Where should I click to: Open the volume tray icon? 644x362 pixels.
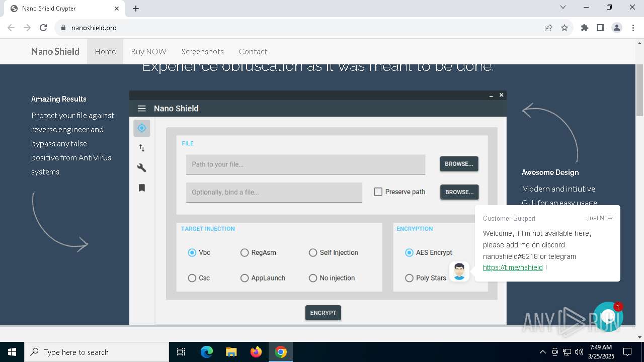pos(579,352)
